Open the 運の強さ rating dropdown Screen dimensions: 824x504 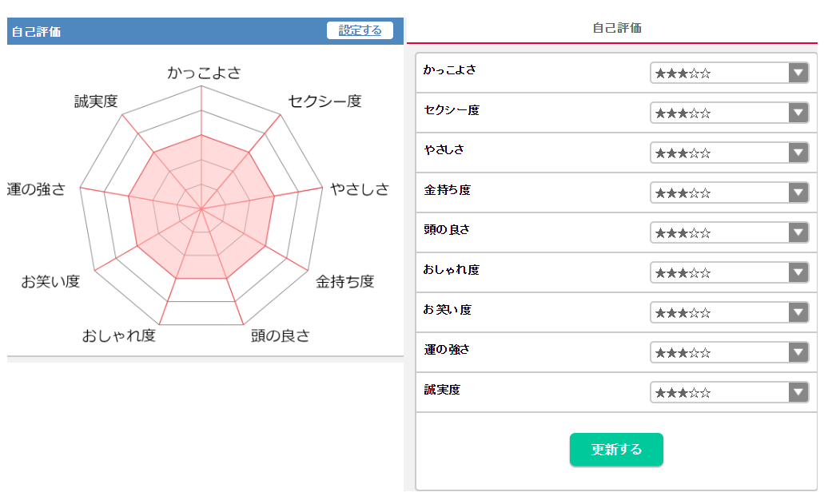pyautogui.click(x=728, y=352)
